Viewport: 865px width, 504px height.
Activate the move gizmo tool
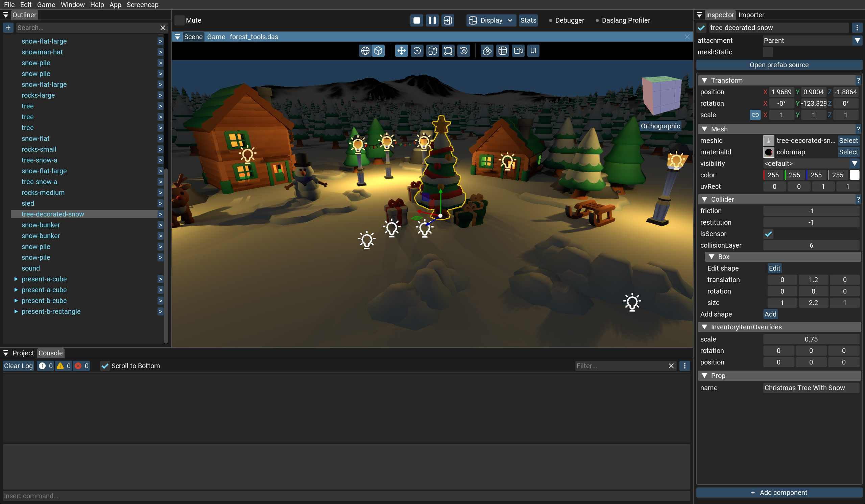click(401, 51)
